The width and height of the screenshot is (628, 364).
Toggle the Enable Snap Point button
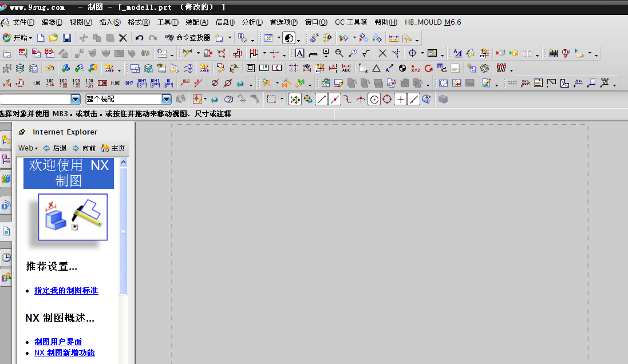pos(295,100)
